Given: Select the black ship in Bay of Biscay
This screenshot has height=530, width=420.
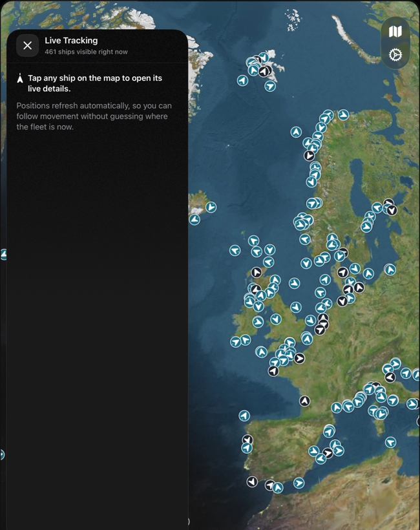Looking at the screenshot, I should click(304, 401).
